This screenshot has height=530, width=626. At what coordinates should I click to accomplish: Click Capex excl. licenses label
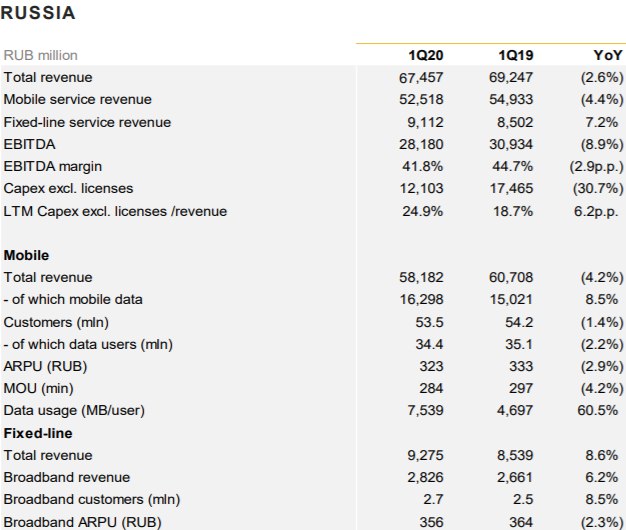68,188
